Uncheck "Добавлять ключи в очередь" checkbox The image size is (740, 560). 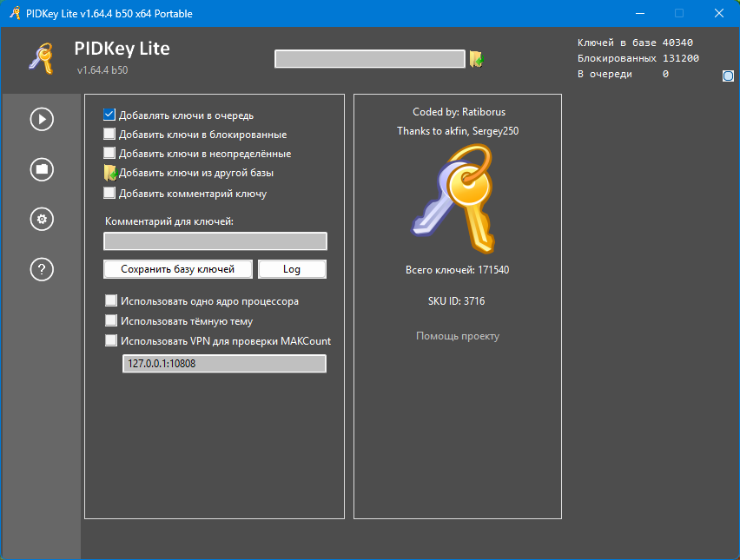[109, 115]
